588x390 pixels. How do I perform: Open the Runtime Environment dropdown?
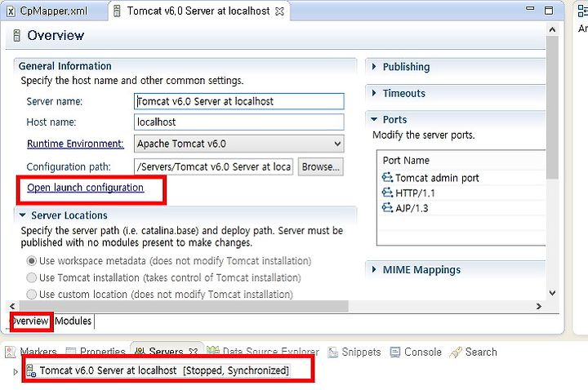(x=337, y=144)
